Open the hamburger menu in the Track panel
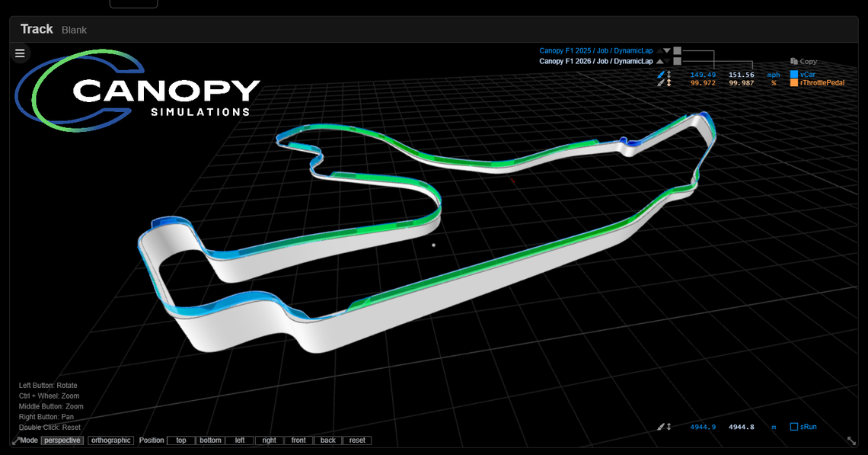 click(x=20, y=53)
